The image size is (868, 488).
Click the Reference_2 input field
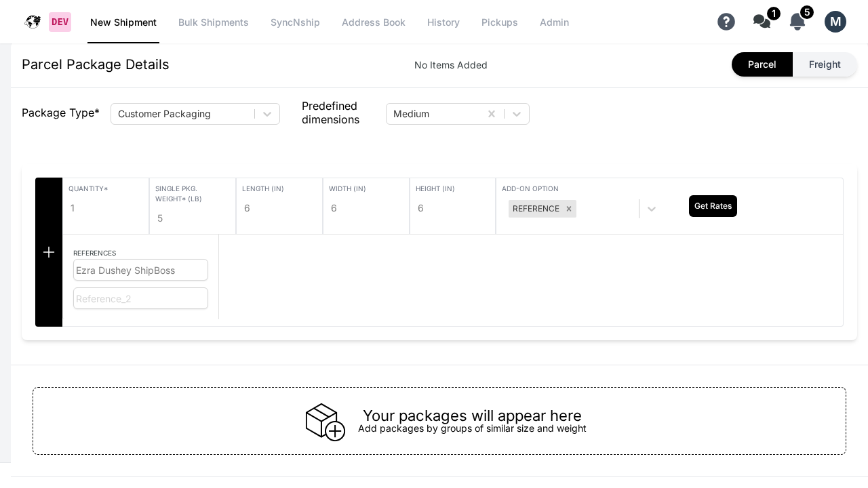coord(140,298)
